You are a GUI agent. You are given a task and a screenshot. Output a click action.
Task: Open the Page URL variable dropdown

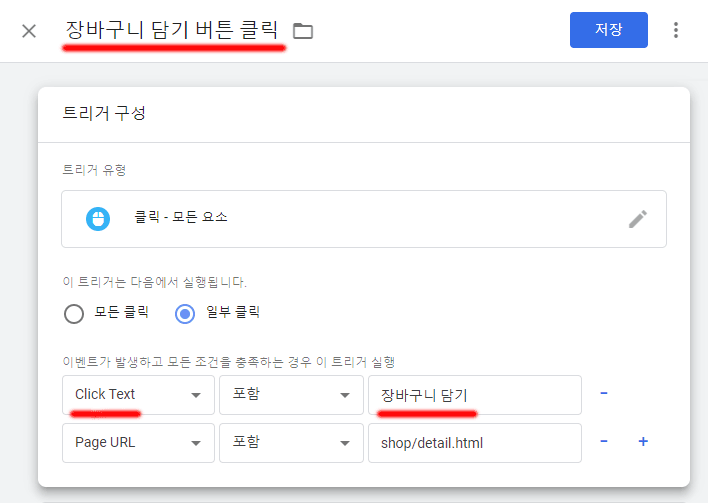pyautogui.click(x=138, y=442)
